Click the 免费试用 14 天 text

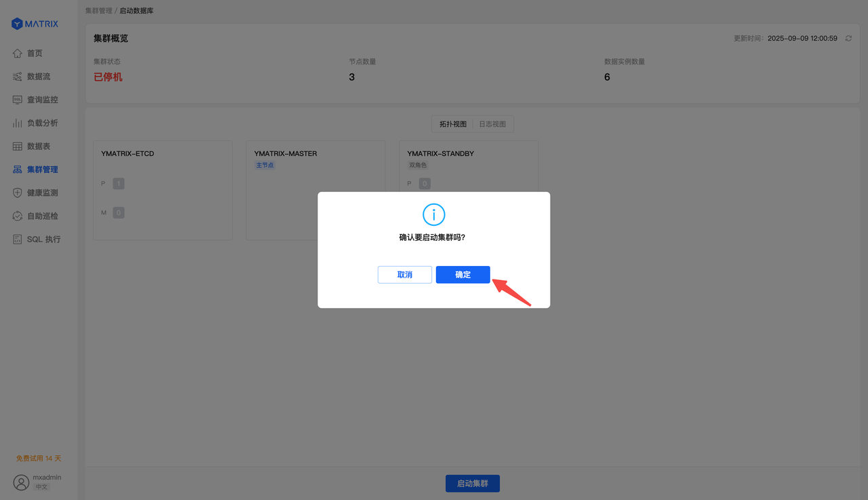pyautogui.click(x=39, y=459)
